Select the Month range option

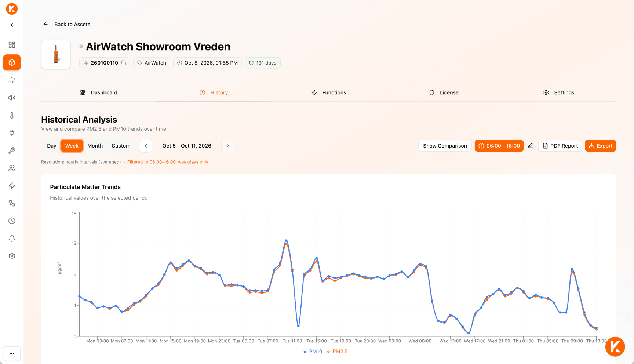click(x=95, y=146)
